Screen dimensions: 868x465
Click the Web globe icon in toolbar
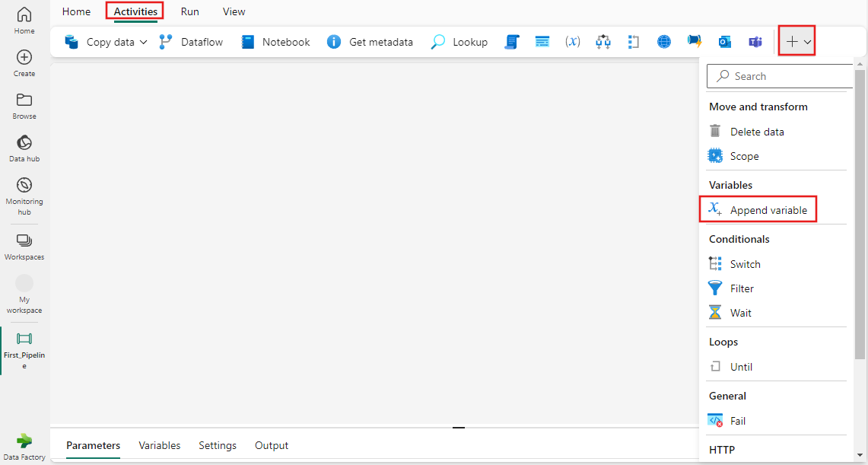click(664, 42)
